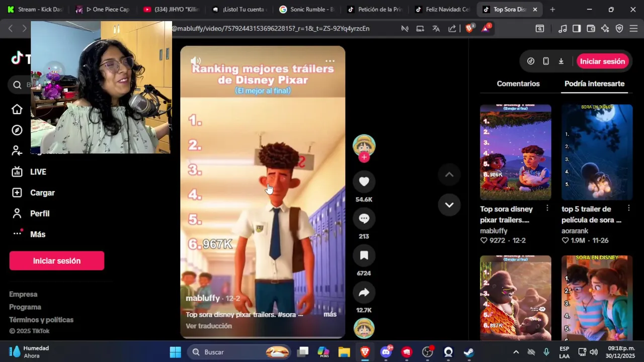Switch to the Sonic Rumble browser tab

click(306, 9)
